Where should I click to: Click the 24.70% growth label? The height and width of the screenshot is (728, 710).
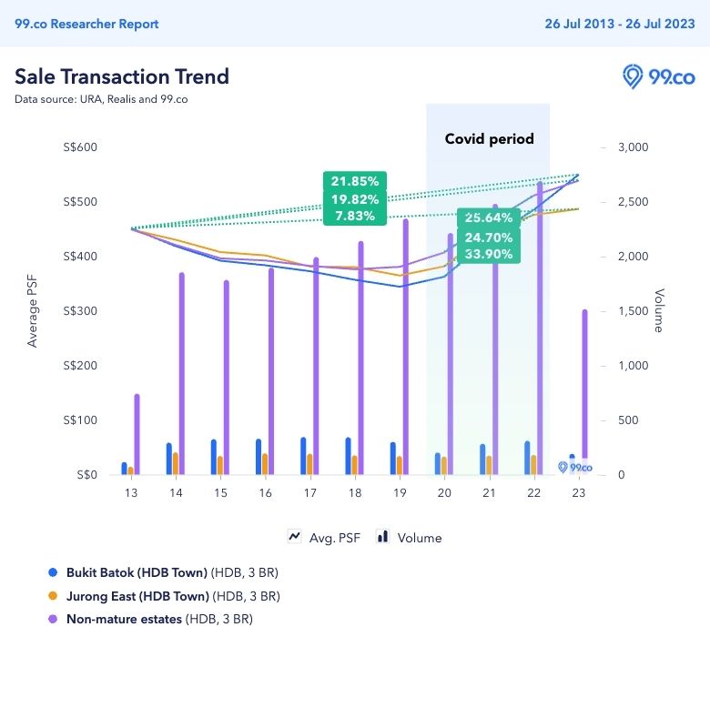489,238
